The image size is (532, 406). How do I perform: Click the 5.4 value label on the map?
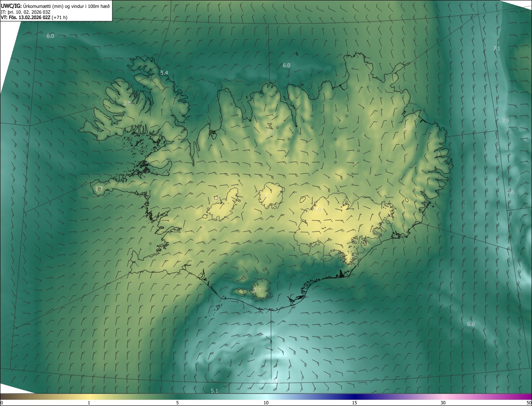click(x=164, y=73)
